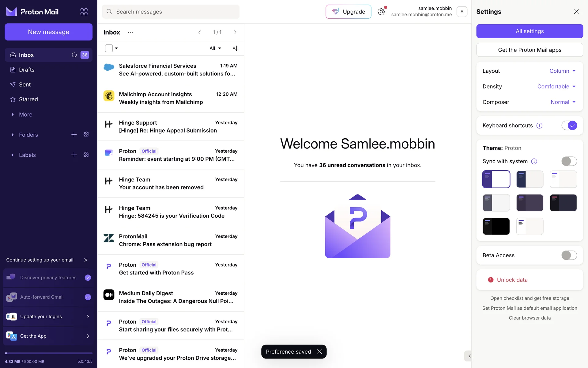Enable Sync with system toggle
588x368 pixels.
coord(569,161)
